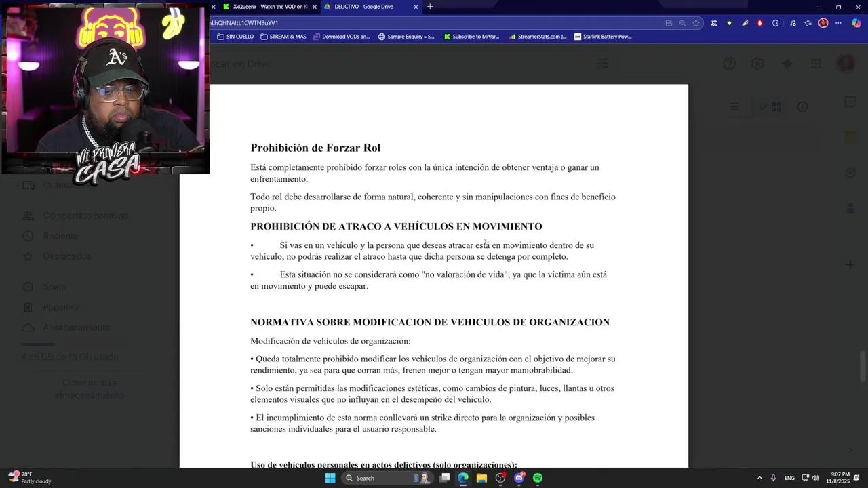Open the app-install icon in the address bar
This screenshot has height=488, width=868.
tap(669, 23)
